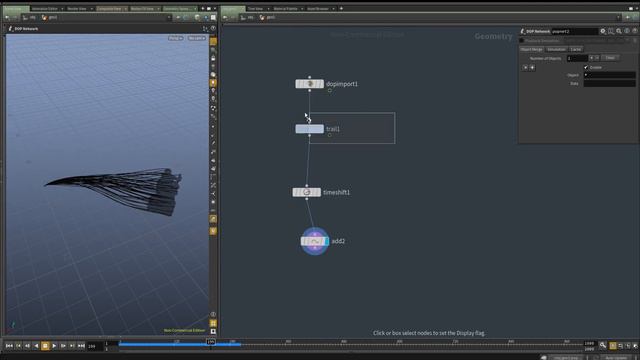Click geo1 in the network path bar
This screenshot has height=360, width=640.
[x=268, y=18]
